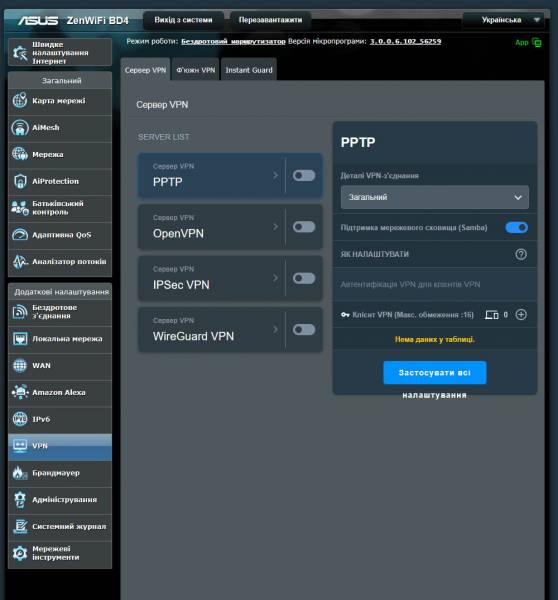Image resolution: width=558 pixels, height=600 pixels.
Task: Click the Деталі VPN-з'єднання label
Action: pos(380,176)
